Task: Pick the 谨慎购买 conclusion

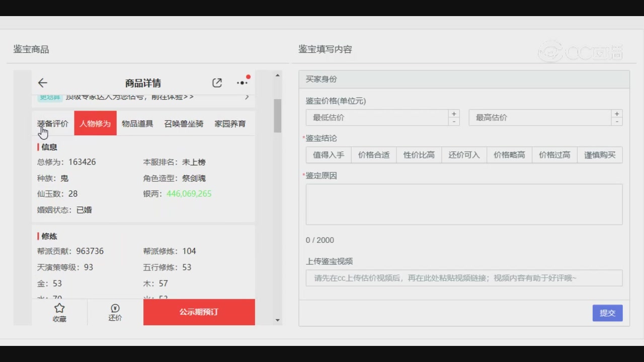Action: tap(600, 155)
